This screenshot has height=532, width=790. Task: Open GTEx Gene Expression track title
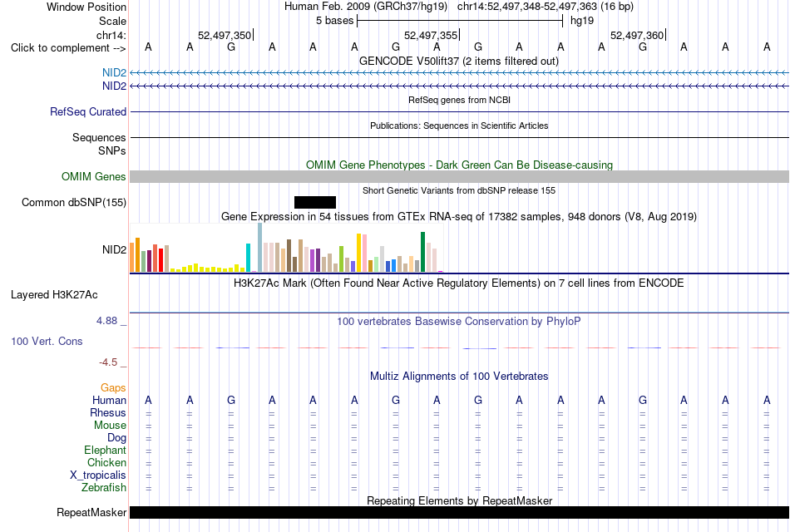coord(459,217)
